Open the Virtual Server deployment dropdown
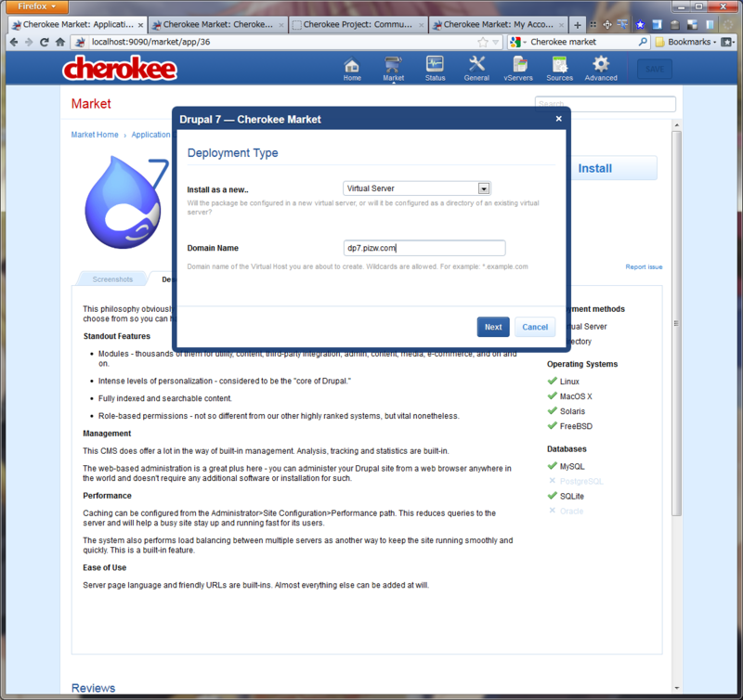The height and width of the screenshot is (700, 743). (417, 188)
